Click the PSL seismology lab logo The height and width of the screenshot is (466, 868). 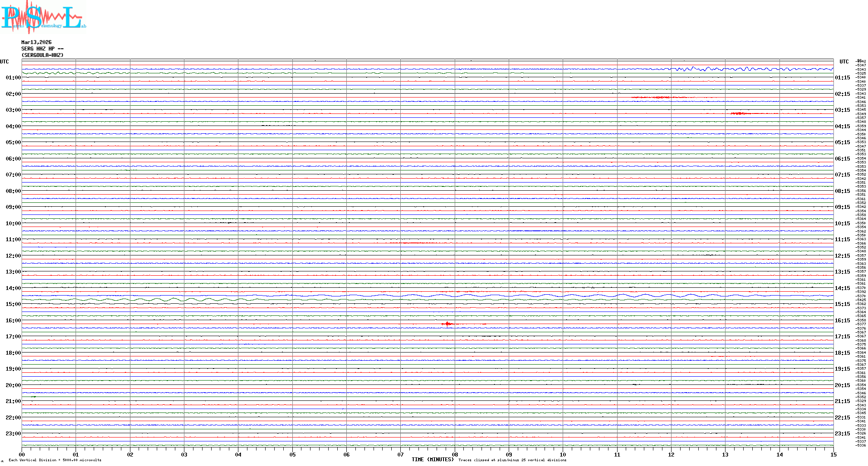click(x=42, y=17)
